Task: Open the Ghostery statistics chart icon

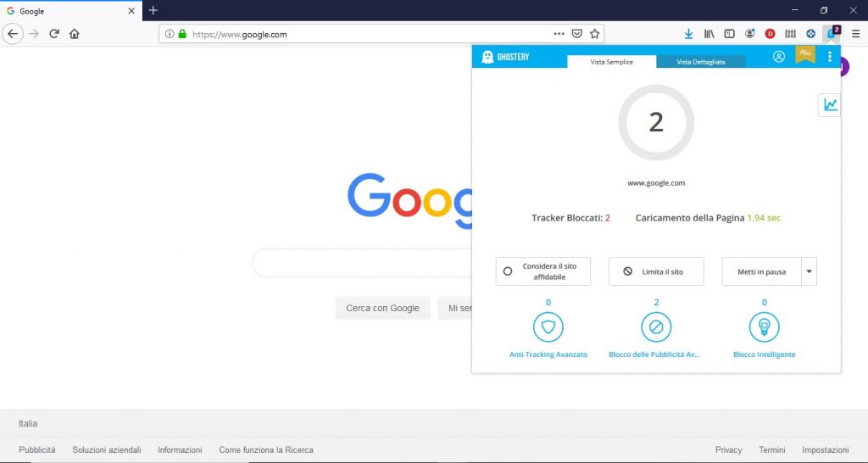Action: [x=830, y=104]
